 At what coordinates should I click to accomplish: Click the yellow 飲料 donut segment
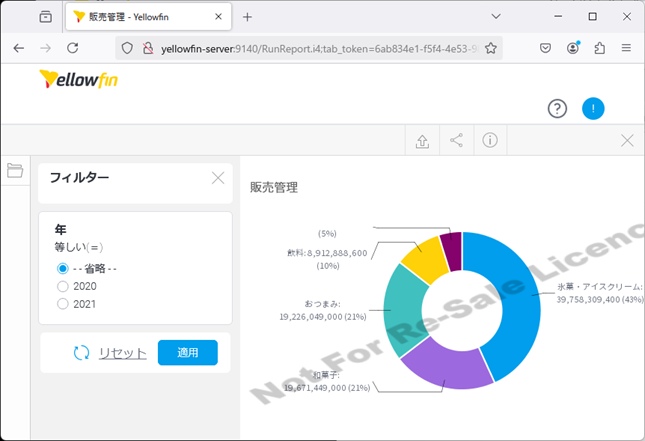[426, 259]
